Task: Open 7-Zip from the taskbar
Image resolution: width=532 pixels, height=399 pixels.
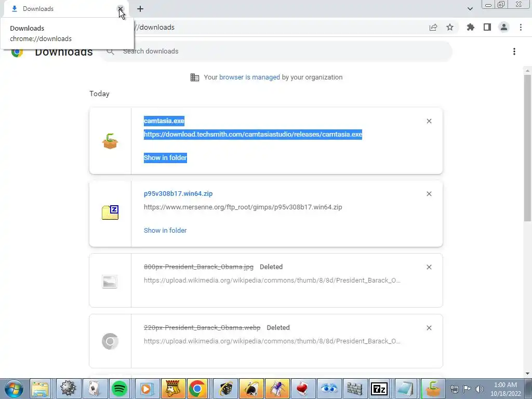Action: coord(380,389)
